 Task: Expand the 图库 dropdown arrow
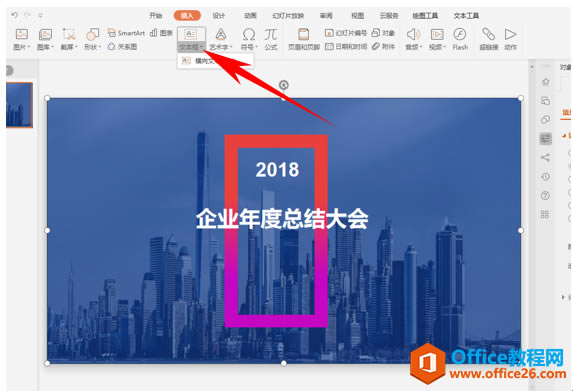click(x=52, y=47)
